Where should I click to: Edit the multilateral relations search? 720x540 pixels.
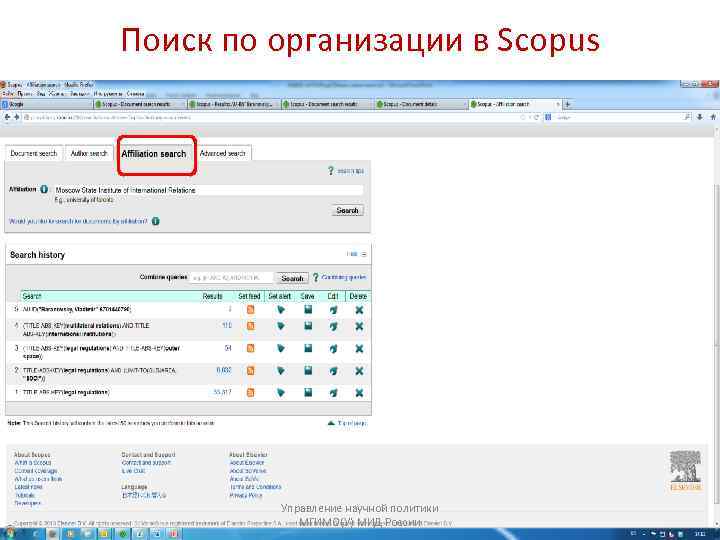tap(334, 326)
